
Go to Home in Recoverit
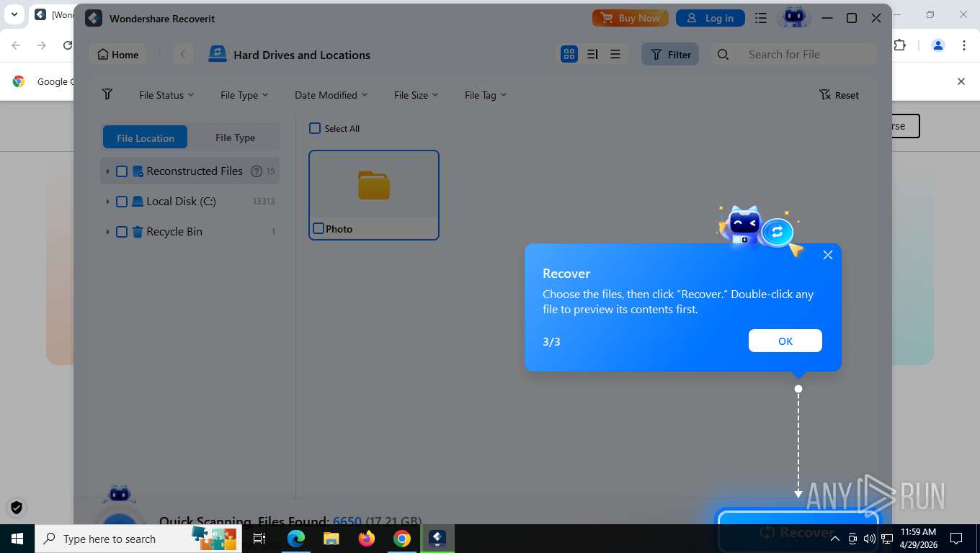pos(118,55)
